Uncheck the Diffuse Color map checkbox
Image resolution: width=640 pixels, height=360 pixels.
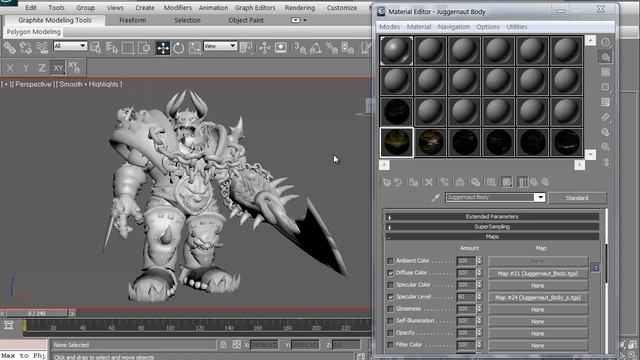(x=390, y=273)
